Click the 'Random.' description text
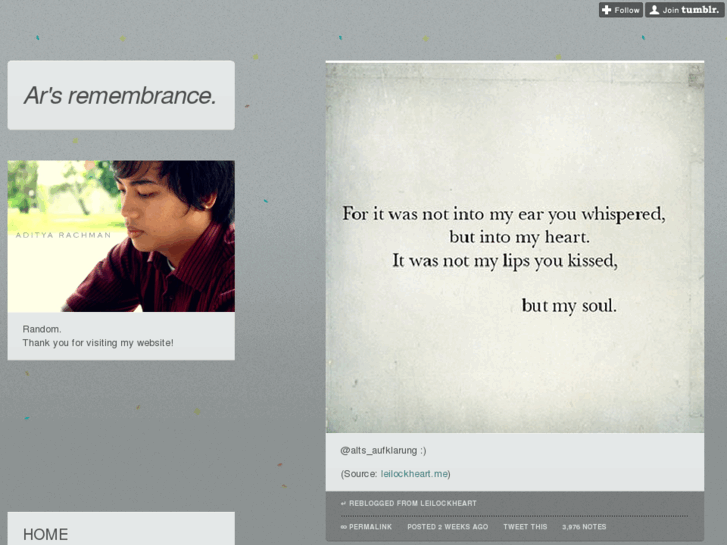This screenshot has width=727, height=545. point(42,329)
